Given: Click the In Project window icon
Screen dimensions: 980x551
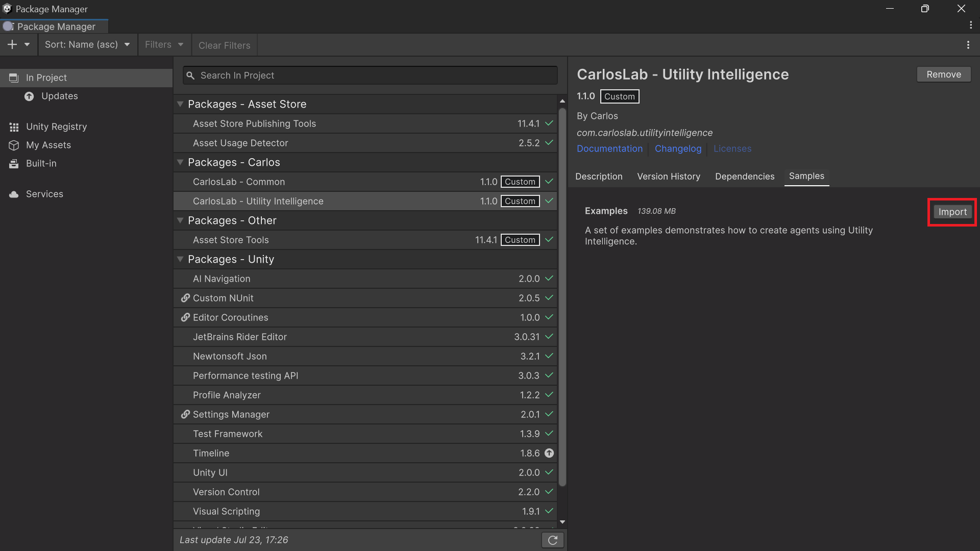Looking at the screenshot, I should click(14, 78).
